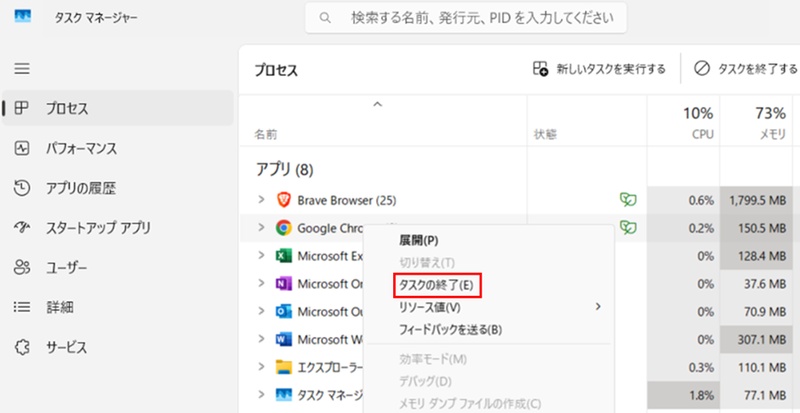Click the パフォーマンス sidebar icon
Image resolution: width=800 pixels, height=413 pixels.
click(x=21, y=149)
